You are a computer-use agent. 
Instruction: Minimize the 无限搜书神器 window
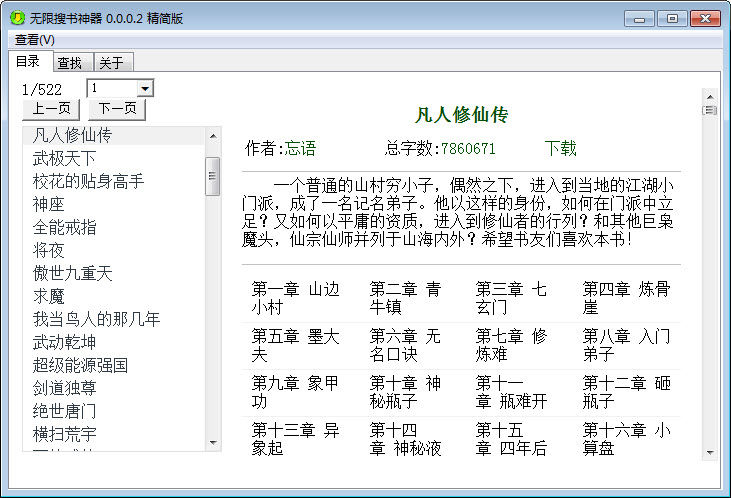pyautogui.click(x=639, y=19)
